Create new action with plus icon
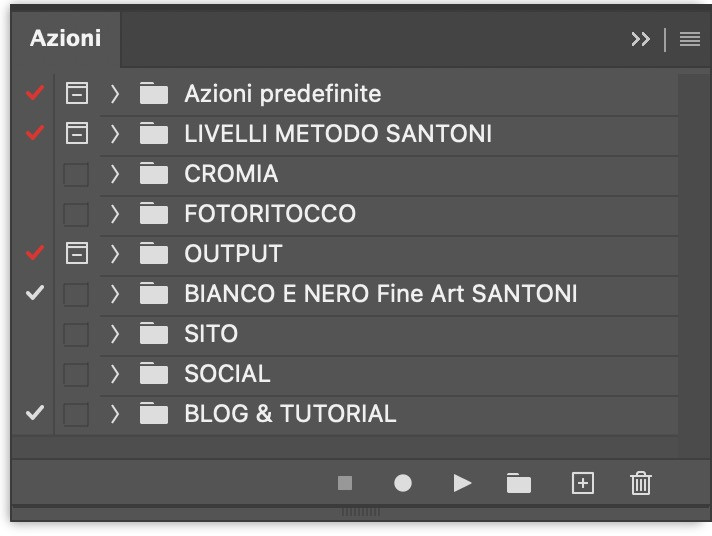This screenshot has height=536, width=712. click(x=582, y=483)
